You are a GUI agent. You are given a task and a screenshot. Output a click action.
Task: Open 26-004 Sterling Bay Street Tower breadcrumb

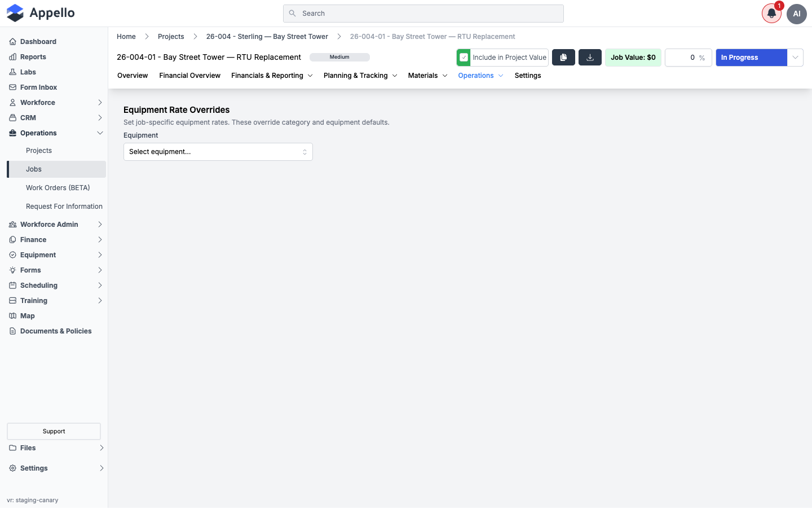(x=267, y=37)
